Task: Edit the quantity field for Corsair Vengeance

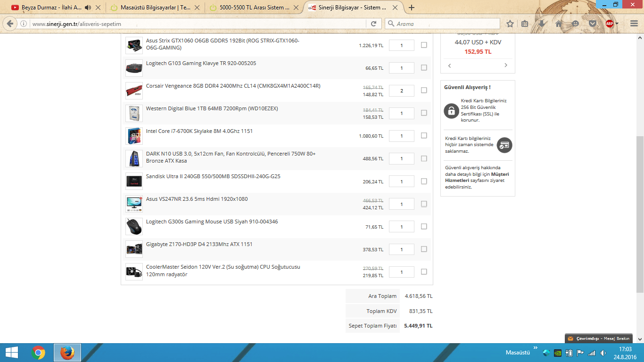Action: point(402,90)
